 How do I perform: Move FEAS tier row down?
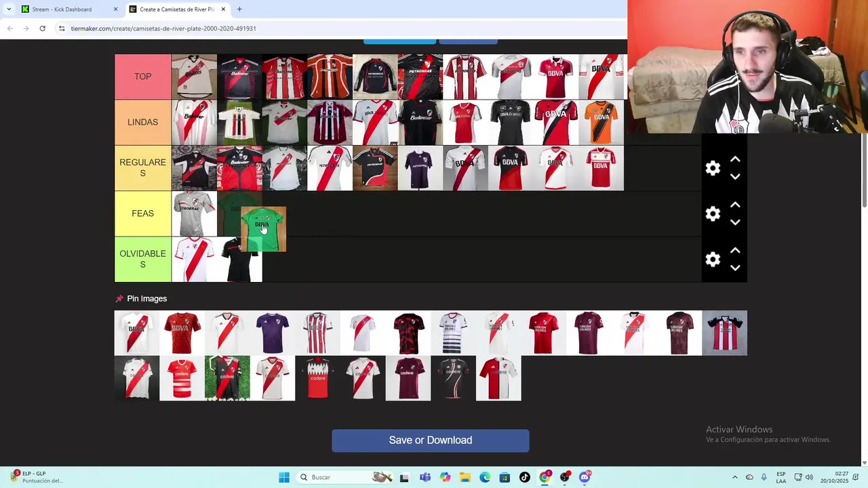pos(735,222)
